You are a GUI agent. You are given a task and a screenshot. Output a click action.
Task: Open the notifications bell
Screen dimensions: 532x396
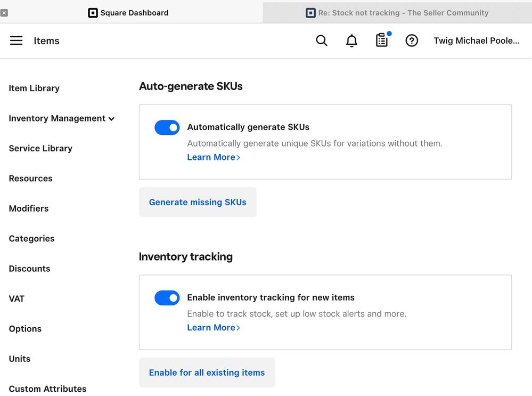tap(351, 41)
